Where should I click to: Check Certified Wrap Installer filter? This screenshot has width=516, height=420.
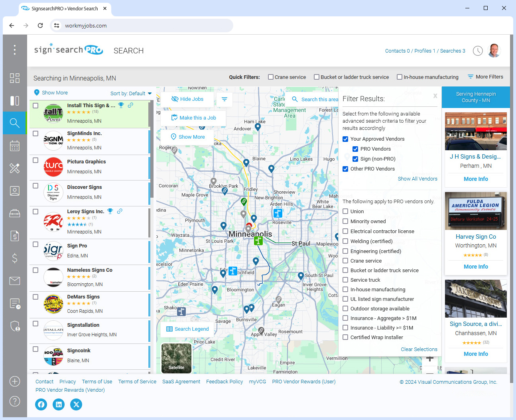(346, 337)
